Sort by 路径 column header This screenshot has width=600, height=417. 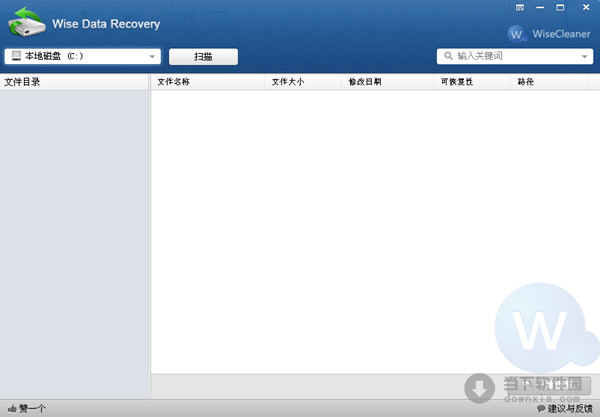[549, 82]
